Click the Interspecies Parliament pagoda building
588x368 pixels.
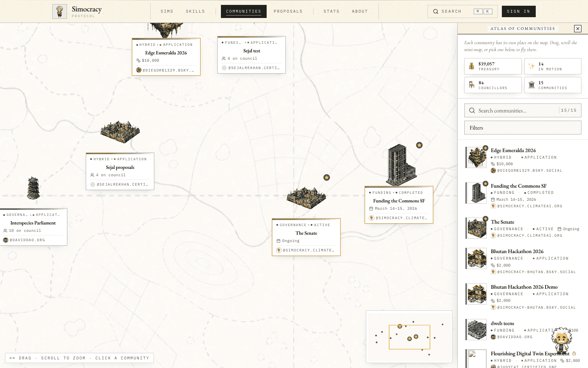pos(33,188)
